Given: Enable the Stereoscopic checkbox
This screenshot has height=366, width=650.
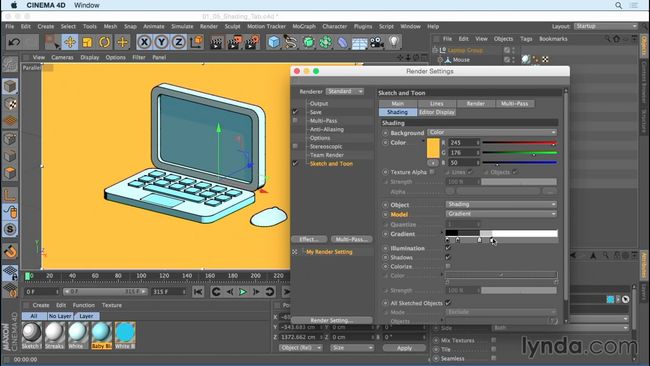Looking at the screenshot, I should pos(295,146).
